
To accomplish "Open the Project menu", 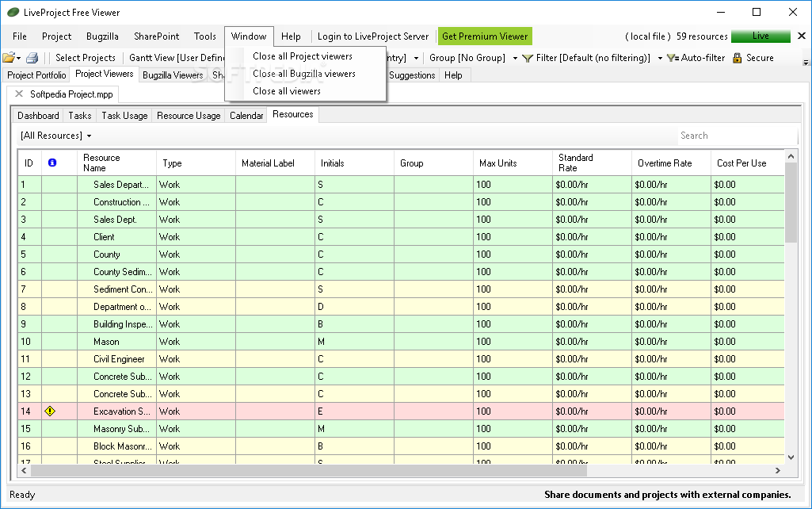I will coord(56,36).
